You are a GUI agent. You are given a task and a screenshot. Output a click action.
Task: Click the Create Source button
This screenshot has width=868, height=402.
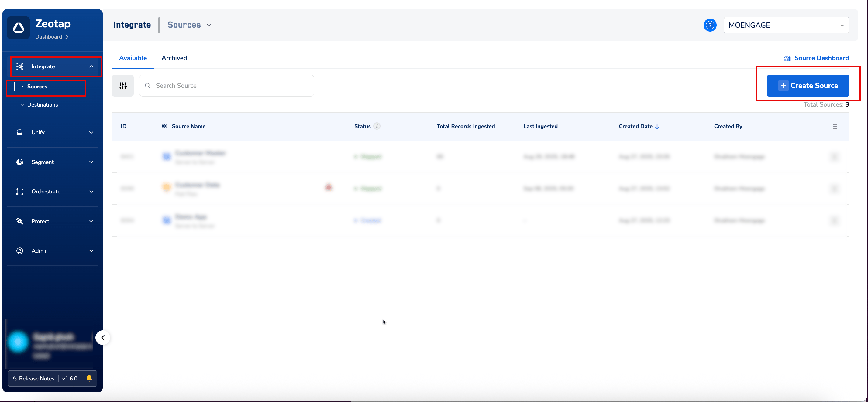(808, 86)
